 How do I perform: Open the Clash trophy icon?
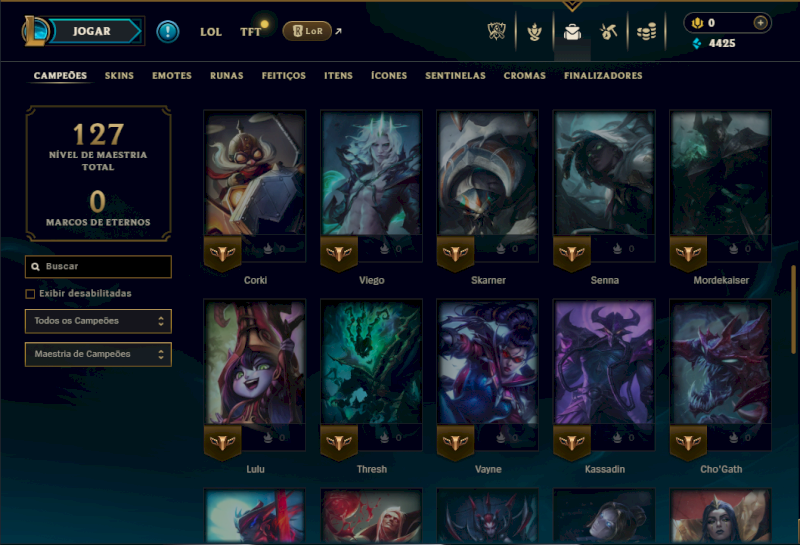[496, 32]
